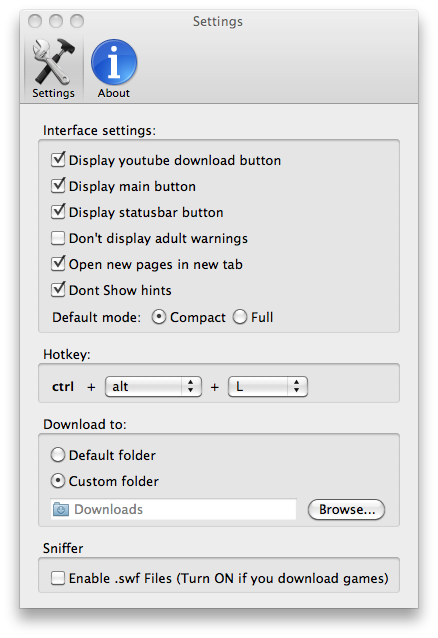
Task: Close the Settings window
Action: coord(35,21)
